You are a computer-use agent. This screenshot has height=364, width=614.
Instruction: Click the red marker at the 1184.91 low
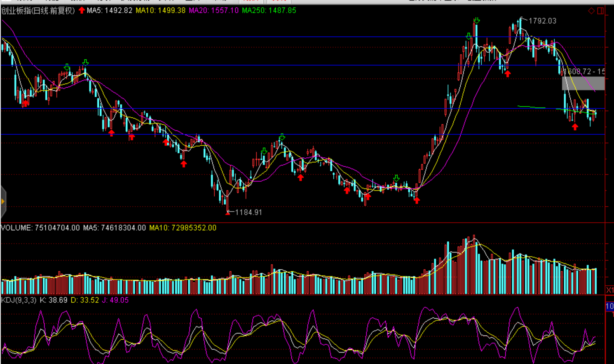click(227, 213)
